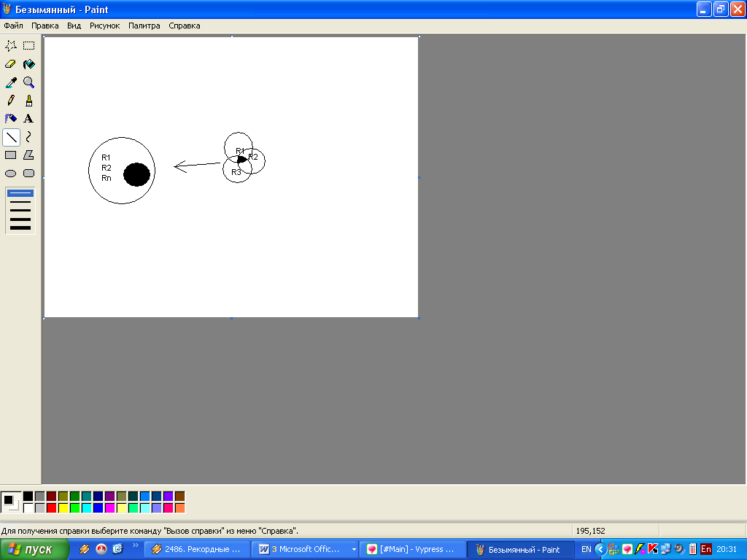This screenshot has height=560, width=747.
Task: Click the black filled oval in the canvas
Action: (x=136, y=174)
